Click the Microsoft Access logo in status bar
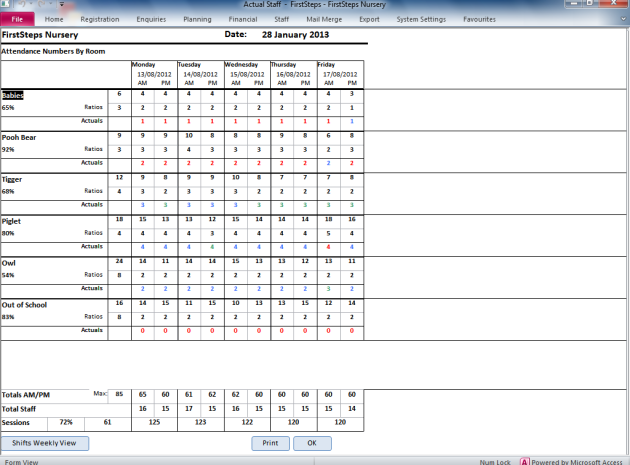 [x=524, y=462]
